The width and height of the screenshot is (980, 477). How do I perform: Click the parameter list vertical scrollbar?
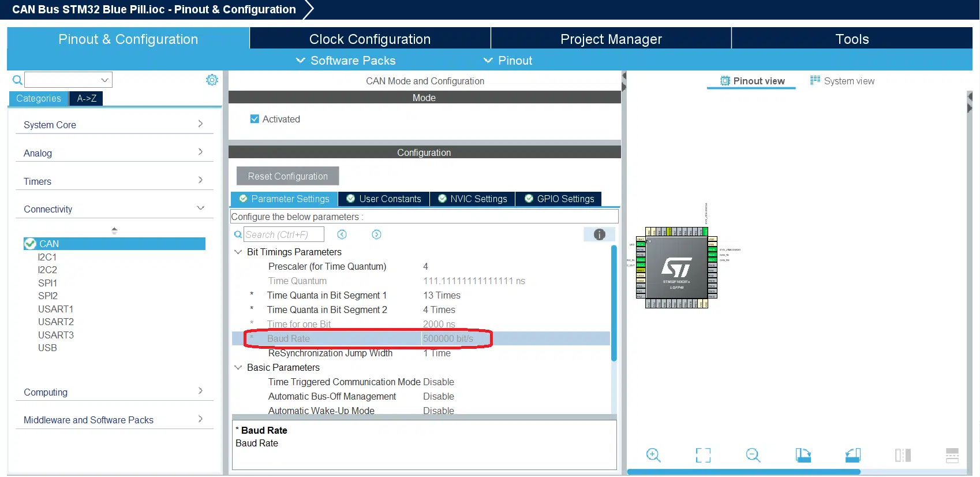(x=614, y=303)
